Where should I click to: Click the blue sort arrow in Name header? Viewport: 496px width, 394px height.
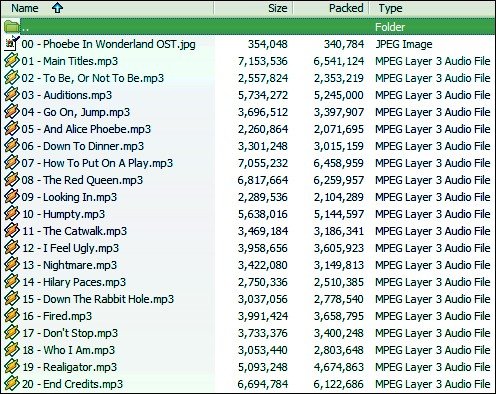click(x=57, y=8)
